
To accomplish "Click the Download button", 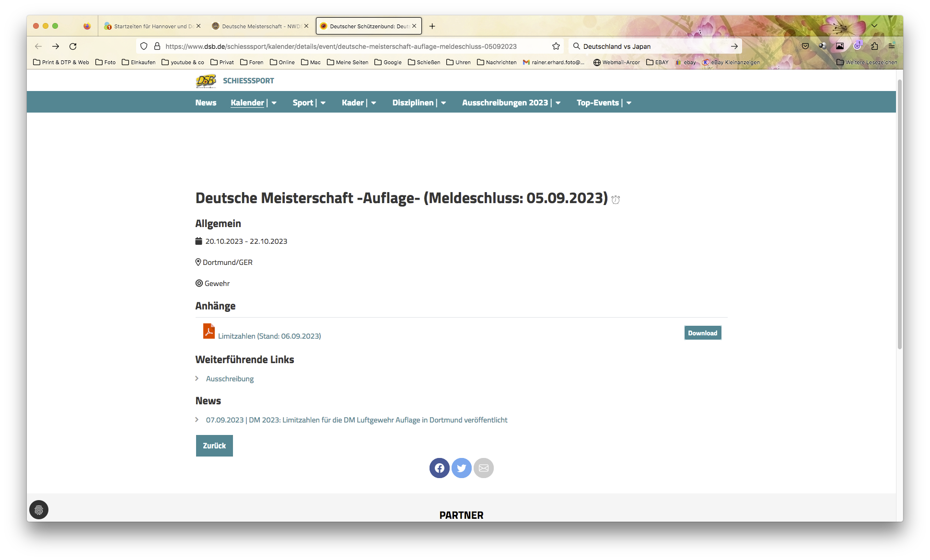I will click(702, 333).
